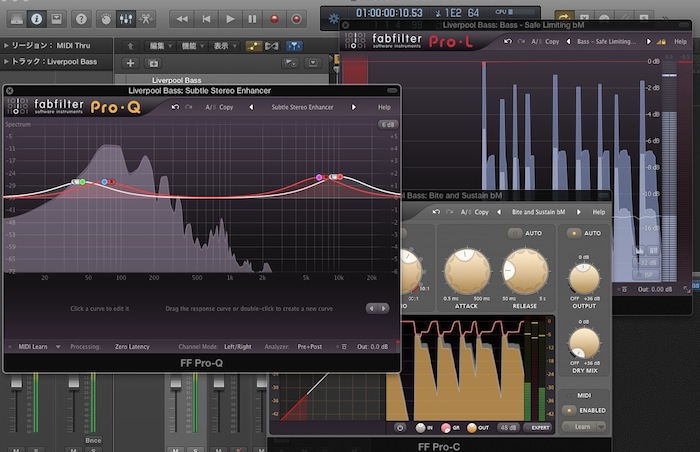Toggle the Mixer faders icon

[x=125, y=19]
